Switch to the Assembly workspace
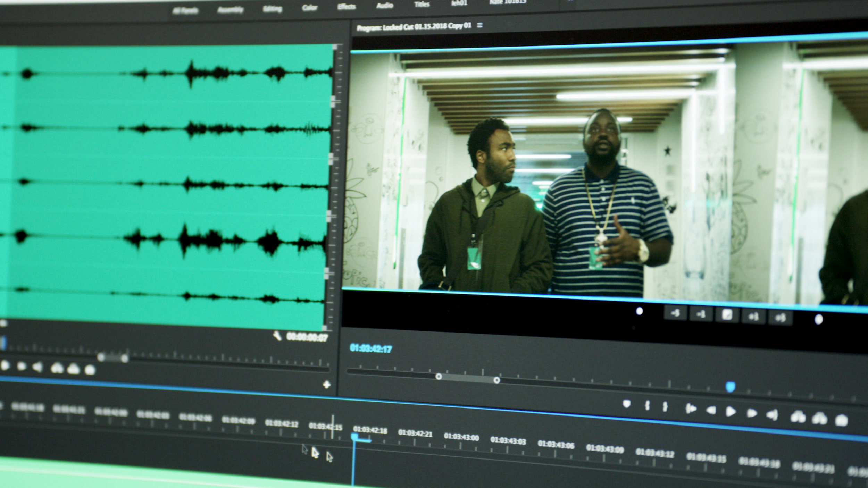Viewport: 868px width, 488px height. click(231, 10)
